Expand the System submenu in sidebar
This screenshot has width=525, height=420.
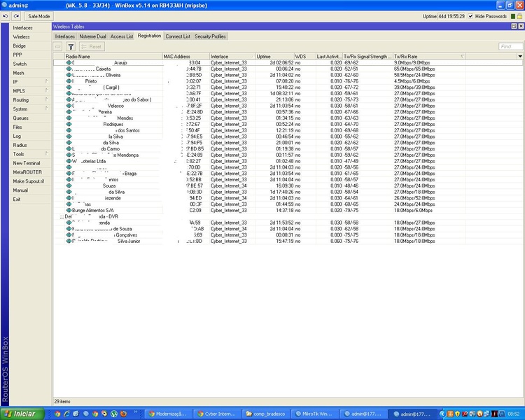point(46,108)
